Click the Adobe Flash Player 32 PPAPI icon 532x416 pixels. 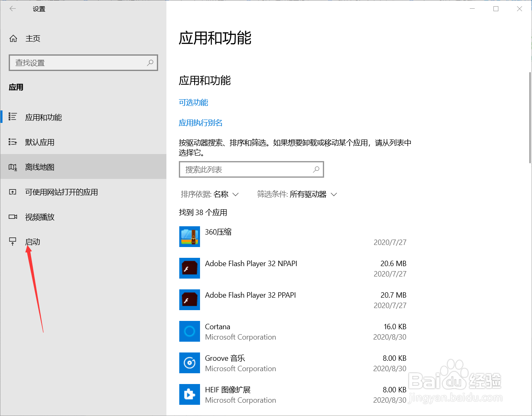coord(190,300)
